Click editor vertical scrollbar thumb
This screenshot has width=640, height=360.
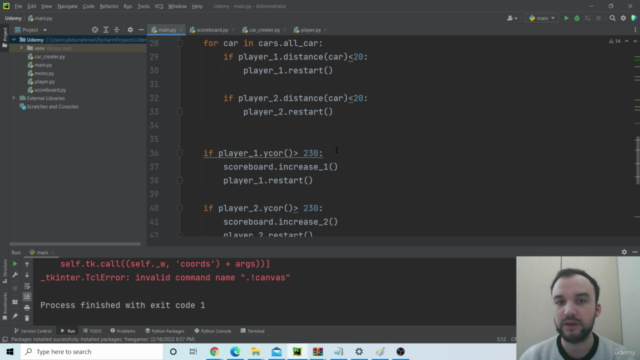pos(637,160)
